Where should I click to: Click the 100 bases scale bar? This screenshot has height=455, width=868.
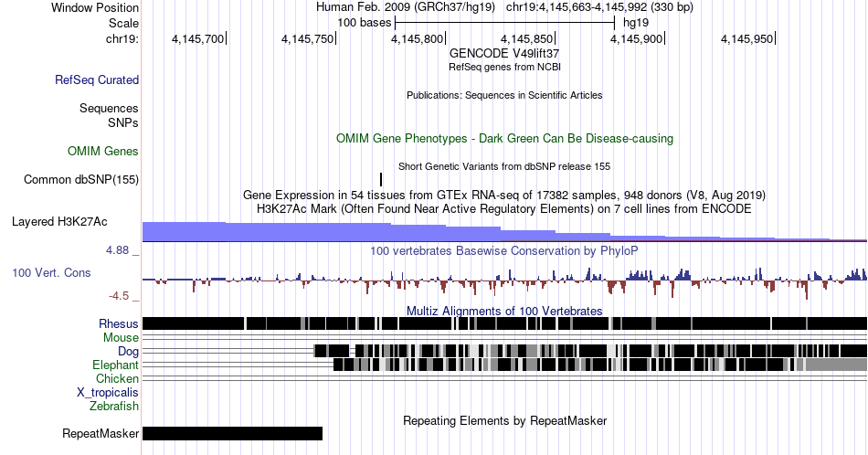click(x=505, y=23)
